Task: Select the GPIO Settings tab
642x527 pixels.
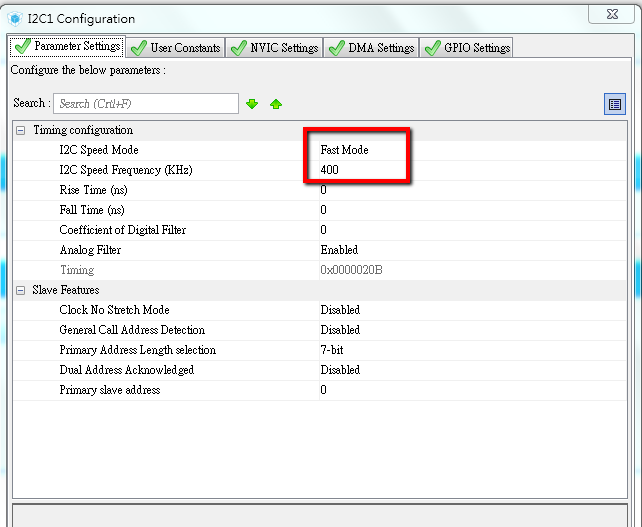Action: coord(467,48)
